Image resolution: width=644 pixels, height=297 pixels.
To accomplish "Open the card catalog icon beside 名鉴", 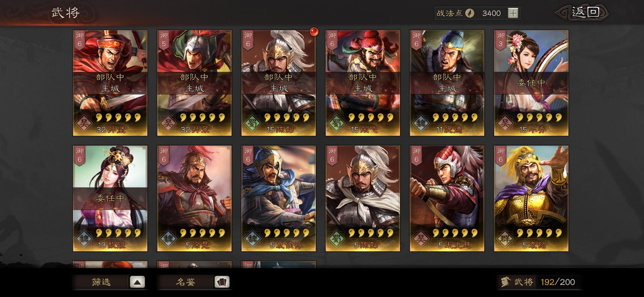I will point(222,282).
